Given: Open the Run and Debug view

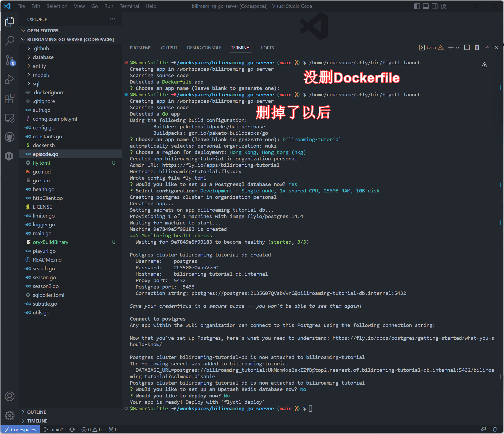Looking at the screenshot, I should coord(10,80).
